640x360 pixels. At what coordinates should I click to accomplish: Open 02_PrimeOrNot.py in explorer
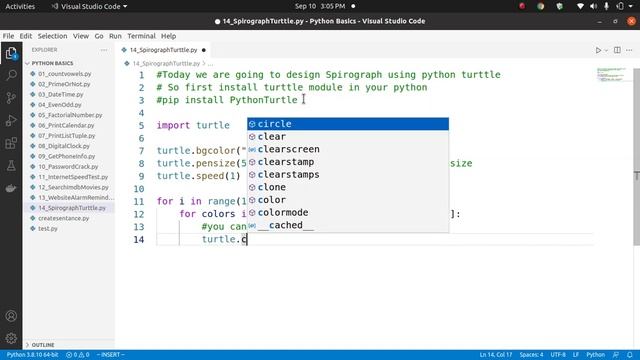64,84
